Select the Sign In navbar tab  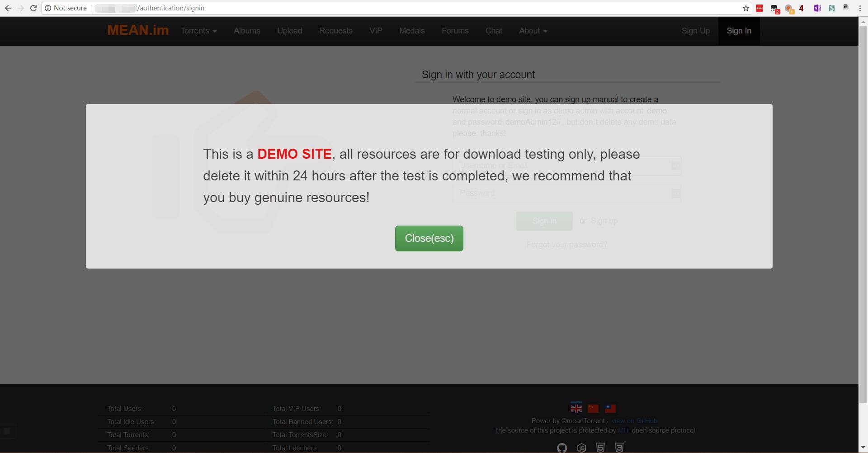tap(739, 31)
